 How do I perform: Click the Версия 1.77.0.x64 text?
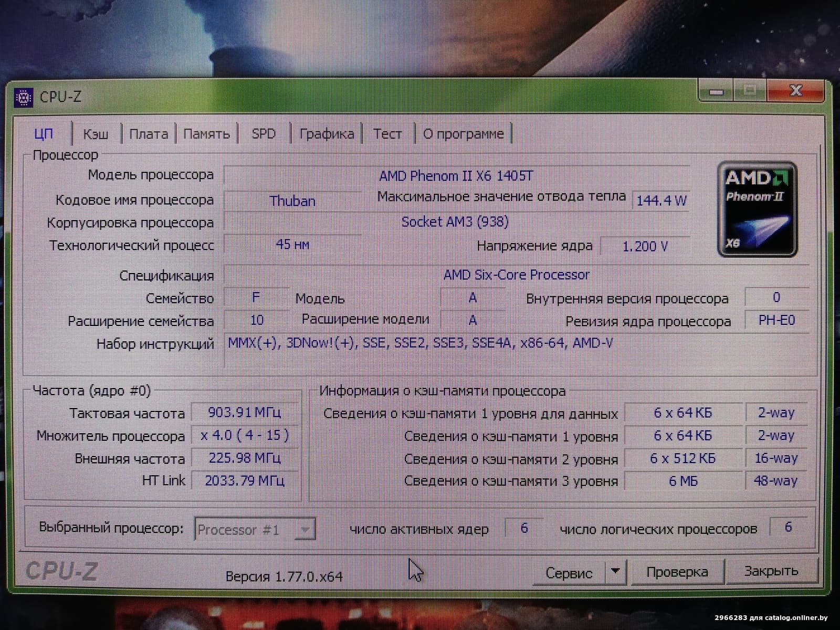(x=284, y=576)
